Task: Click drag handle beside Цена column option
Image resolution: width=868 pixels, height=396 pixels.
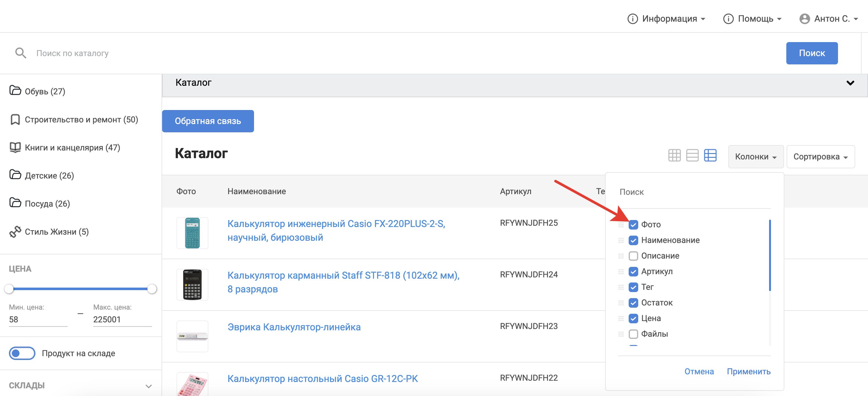Action: pyautogui.click(x=621, y=319)
